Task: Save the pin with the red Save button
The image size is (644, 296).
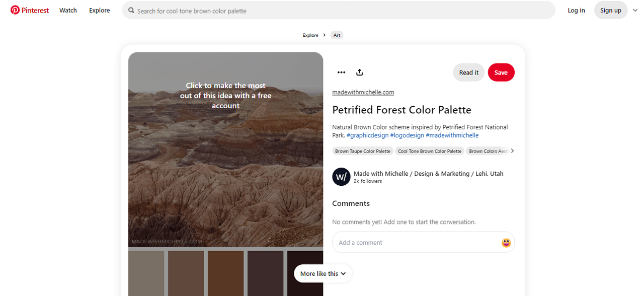Action: point(501,72)
